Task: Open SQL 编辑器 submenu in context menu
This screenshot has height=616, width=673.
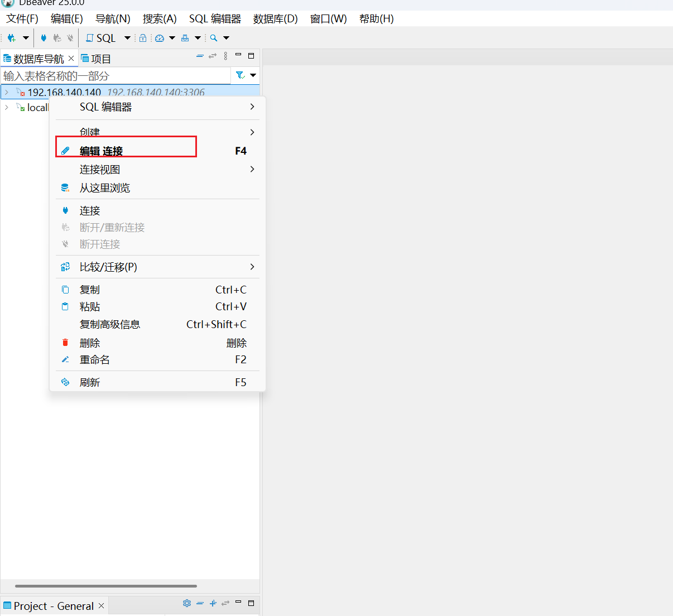Action: tap(157, 107)
